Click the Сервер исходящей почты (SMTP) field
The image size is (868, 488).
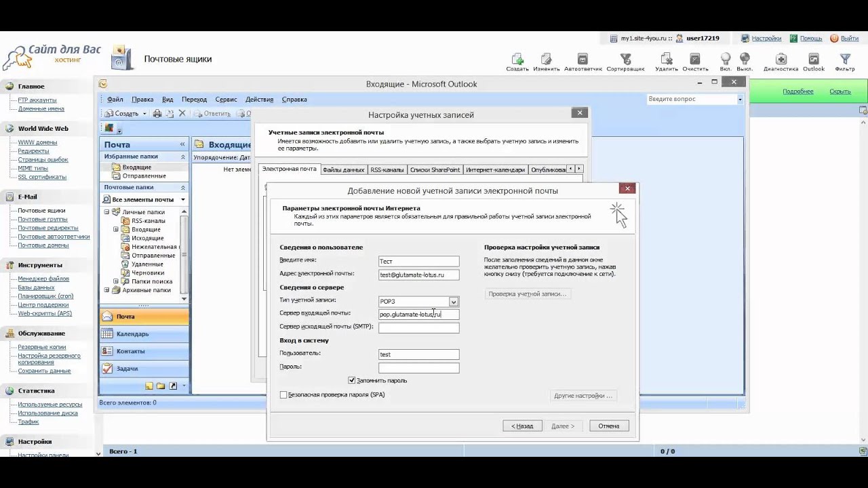coord(418,328)
